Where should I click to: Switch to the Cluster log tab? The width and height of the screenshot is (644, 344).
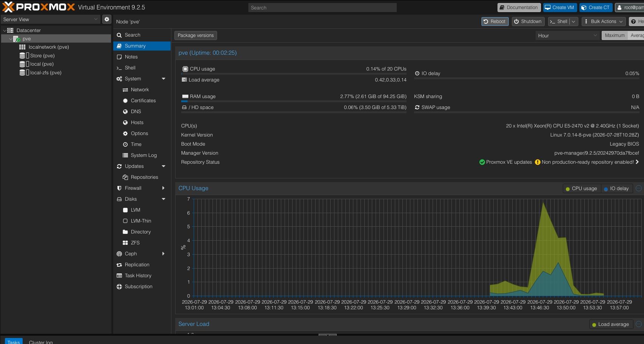[x=41, y=342]
